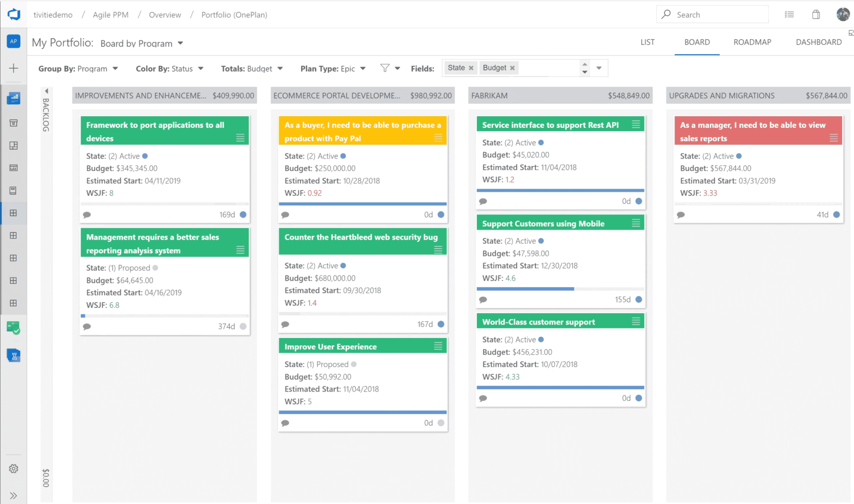Screen dimensions: 854x504
Task: Click comment icon on World-Class customer support card
Action: coord(483,398)
